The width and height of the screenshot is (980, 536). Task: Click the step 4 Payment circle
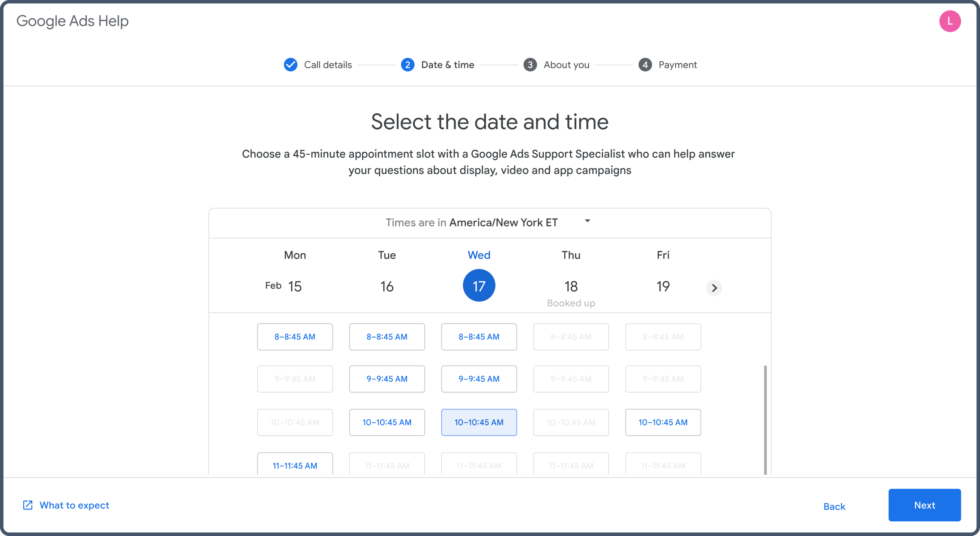point(645,65)
